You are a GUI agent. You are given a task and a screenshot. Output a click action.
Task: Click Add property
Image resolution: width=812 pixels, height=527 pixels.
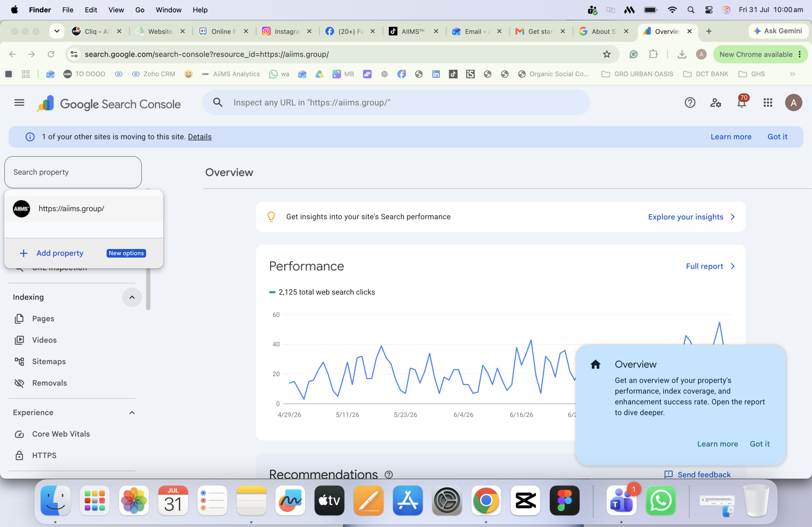pos(60,253)
